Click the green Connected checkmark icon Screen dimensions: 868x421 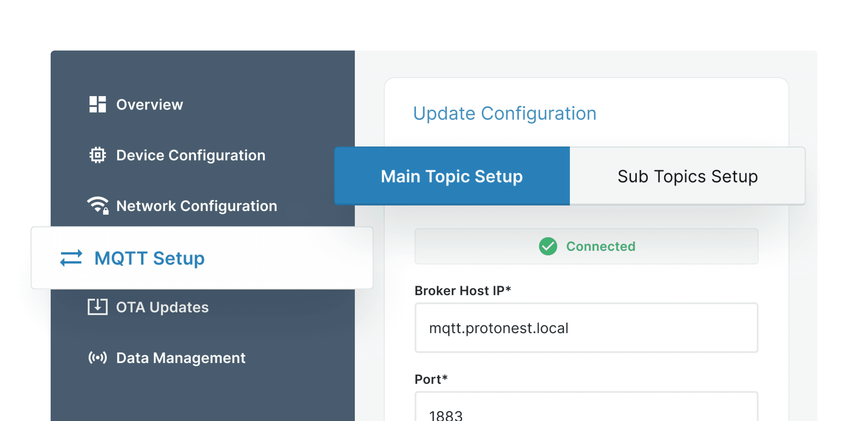click(549, 247)
